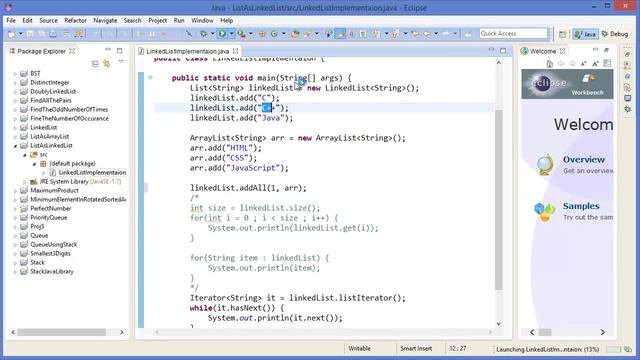Toggle Mark Occurrences in toolbar

click(340, 34)
